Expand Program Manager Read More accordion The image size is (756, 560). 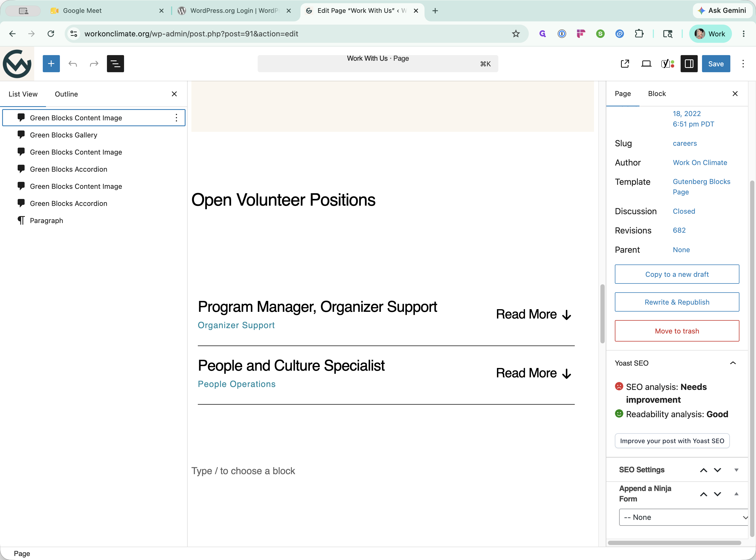534,314
